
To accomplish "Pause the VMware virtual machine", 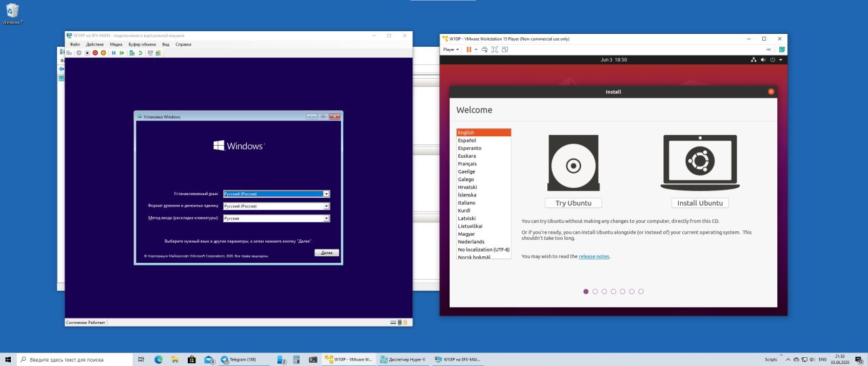I will (469, 49).
